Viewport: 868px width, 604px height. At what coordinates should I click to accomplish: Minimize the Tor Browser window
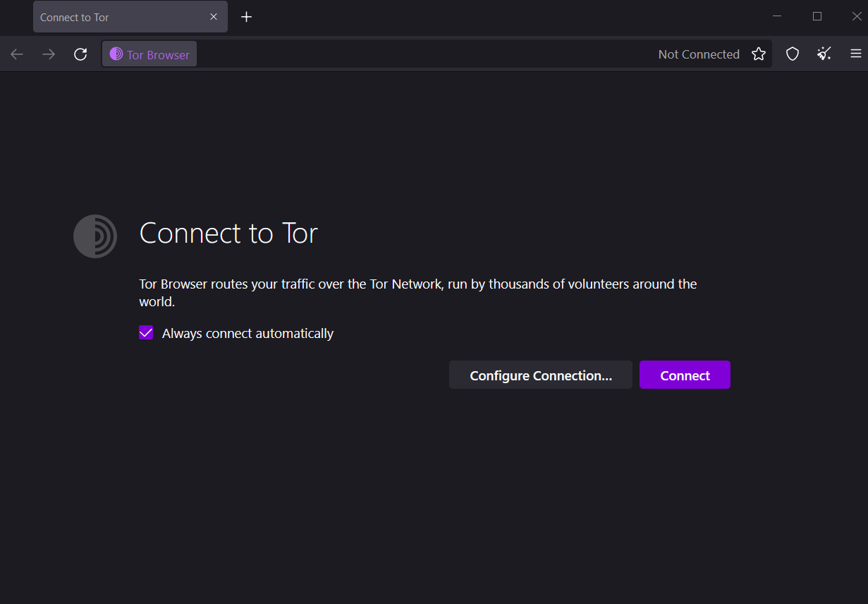click(777, 16)
